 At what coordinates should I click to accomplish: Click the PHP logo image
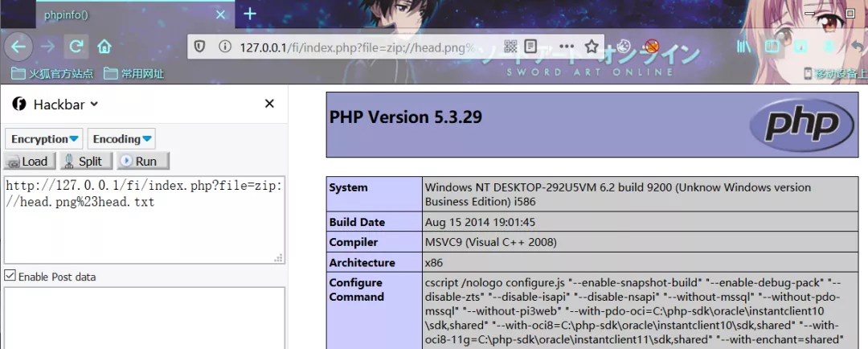801,124
